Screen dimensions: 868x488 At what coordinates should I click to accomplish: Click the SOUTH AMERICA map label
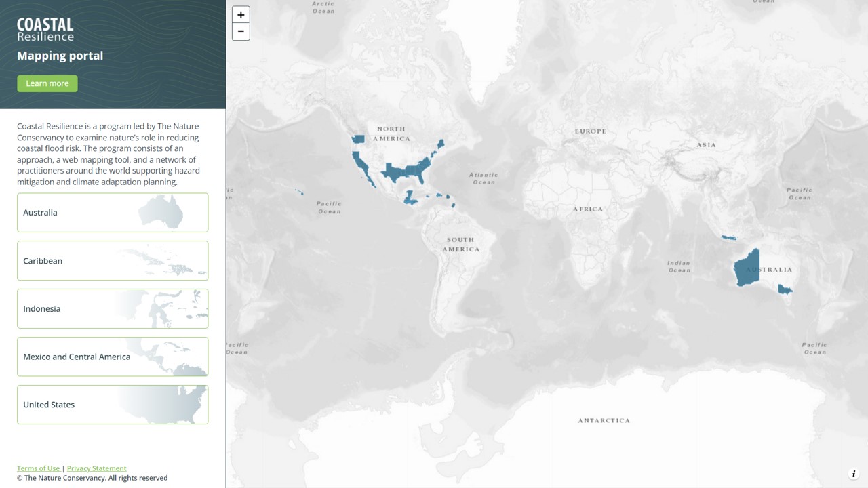coord(461,245)
